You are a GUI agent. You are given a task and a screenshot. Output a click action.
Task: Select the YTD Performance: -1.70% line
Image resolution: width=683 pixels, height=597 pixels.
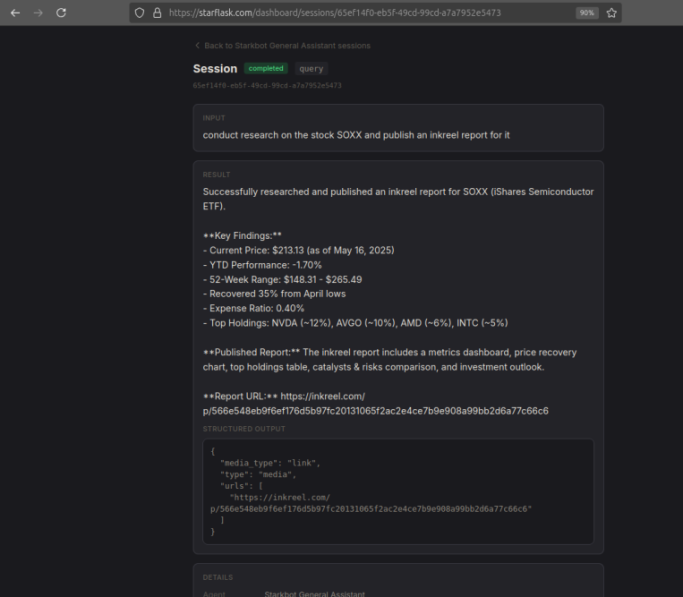coord(262,265)
